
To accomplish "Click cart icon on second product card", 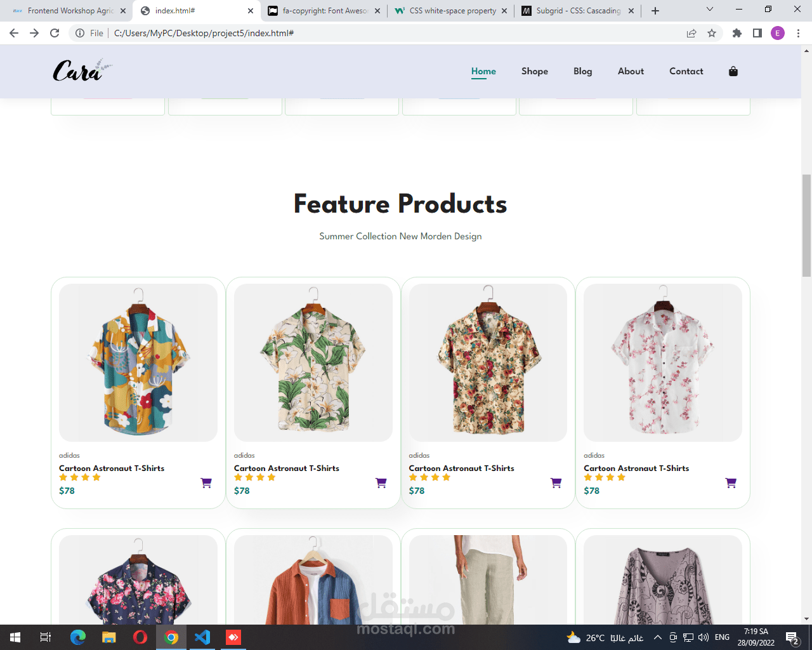I will pyautogui.click(x=381, y=483).
